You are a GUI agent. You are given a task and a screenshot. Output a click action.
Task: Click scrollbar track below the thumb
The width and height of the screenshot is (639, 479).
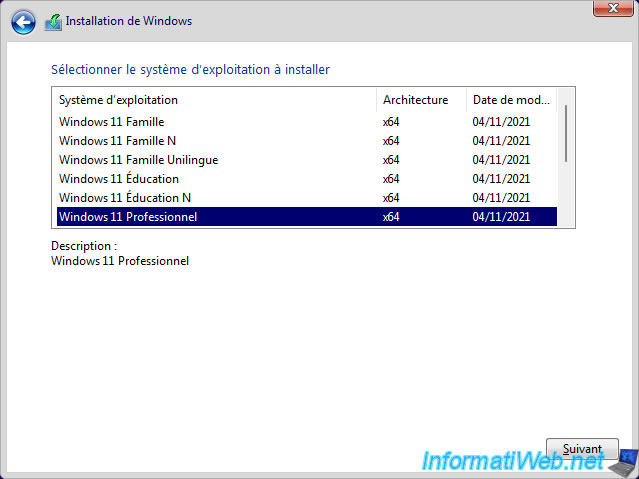point(566,194)
